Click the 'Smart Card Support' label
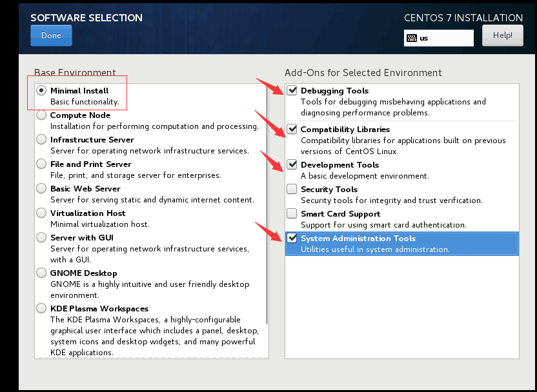 click(x=340, y=214)
